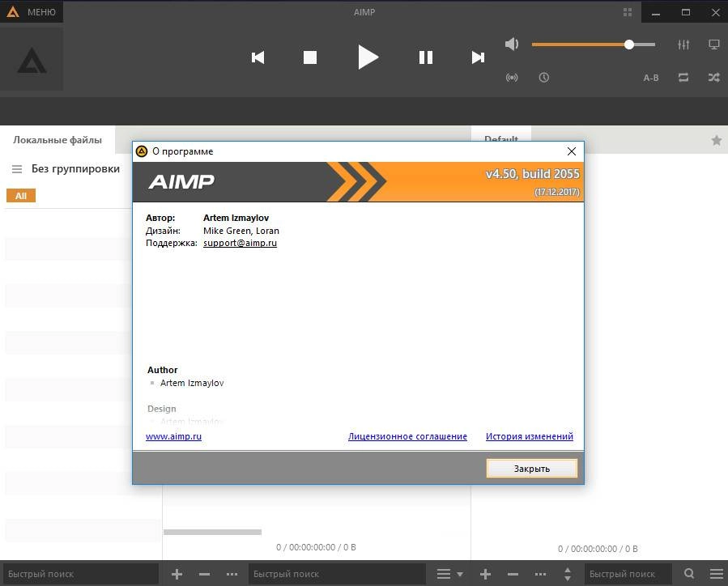The width and height of the screenshot is (728, 586).
Task: Click the up-down sorting arrows icon
Action: tap(568, 575)
